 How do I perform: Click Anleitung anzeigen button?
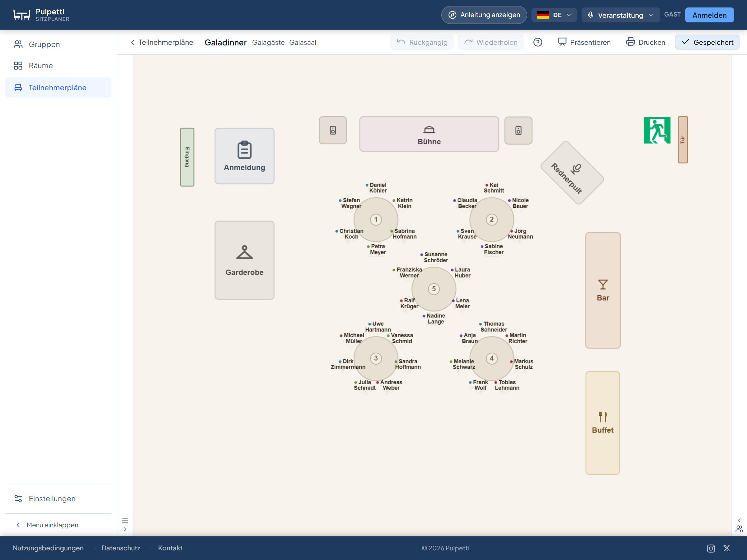point(484,15)
